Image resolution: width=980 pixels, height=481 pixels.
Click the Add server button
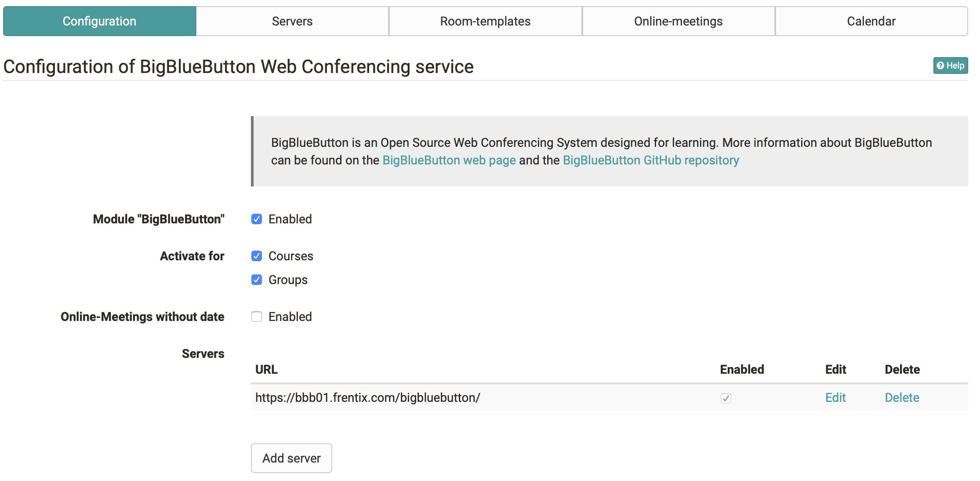291,458
